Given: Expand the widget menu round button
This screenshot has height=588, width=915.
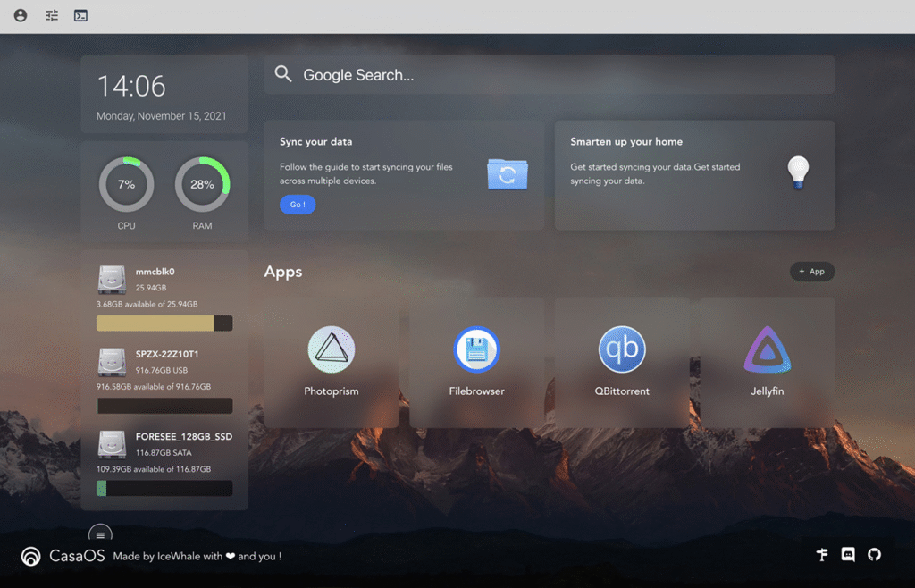Looking at the screenshot, I should [100, 534].
